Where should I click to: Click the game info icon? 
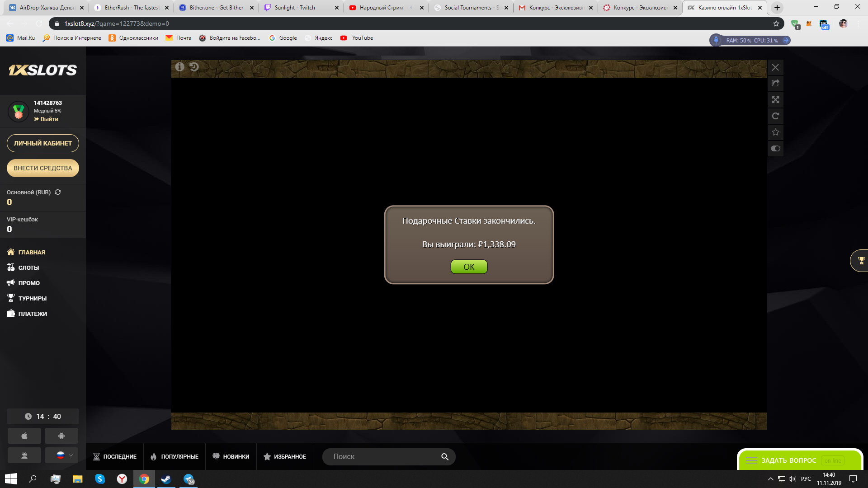(x=179, y=67)
